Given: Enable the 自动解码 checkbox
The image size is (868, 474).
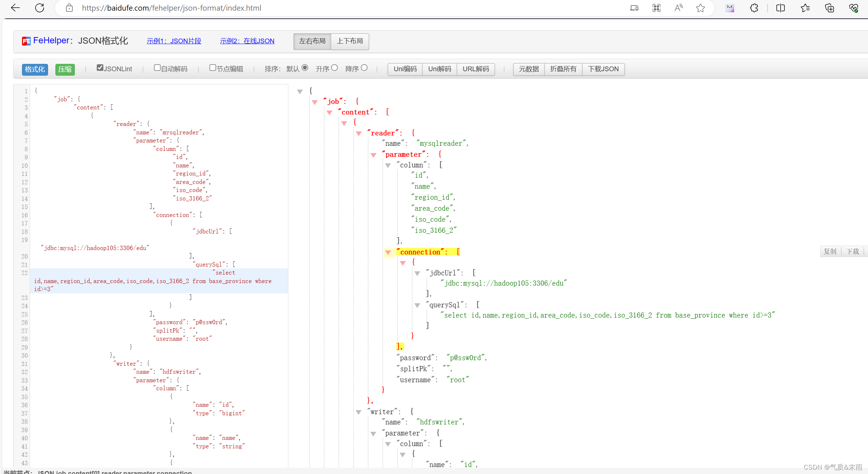Looking at the screenshot, I should click(x=157, y=68).
